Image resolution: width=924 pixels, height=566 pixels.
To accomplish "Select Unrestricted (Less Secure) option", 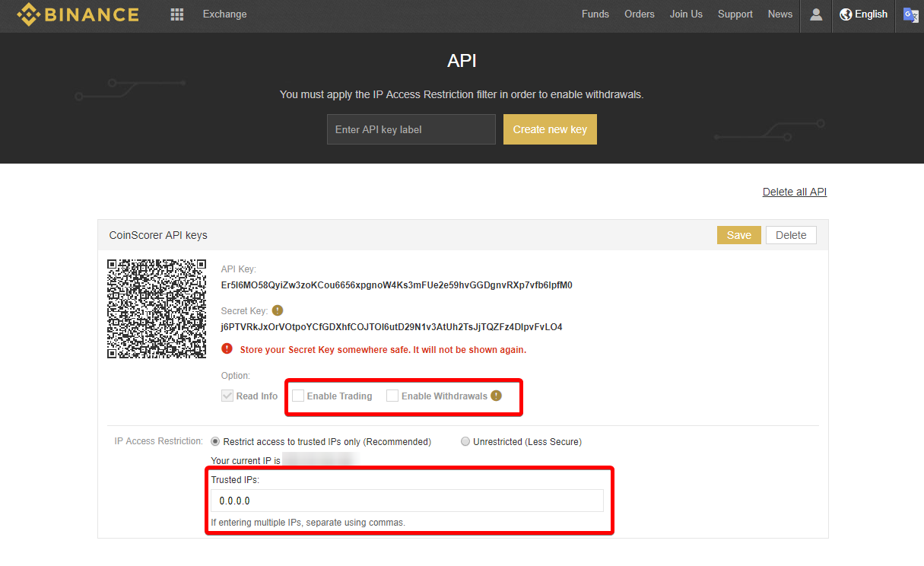I will (465, 441).
